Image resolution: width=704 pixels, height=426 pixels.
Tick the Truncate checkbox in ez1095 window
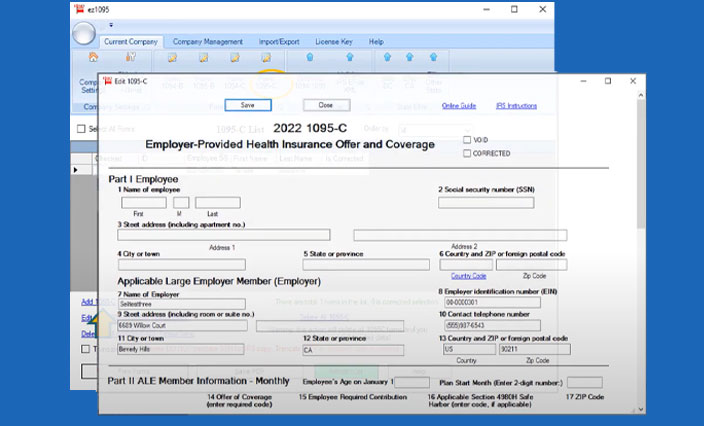pyautogui.click(x=85, y=349)
